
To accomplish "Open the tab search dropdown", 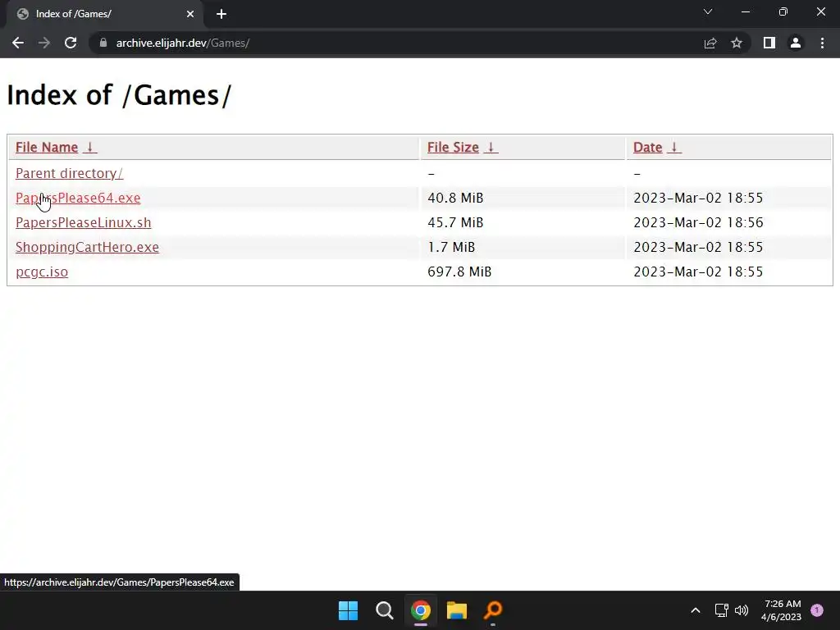I will coord(708,11).
